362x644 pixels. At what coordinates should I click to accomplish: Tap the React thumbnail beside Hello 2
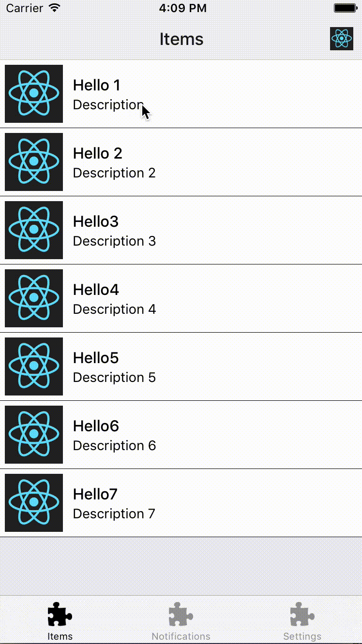tap(34, 162)
